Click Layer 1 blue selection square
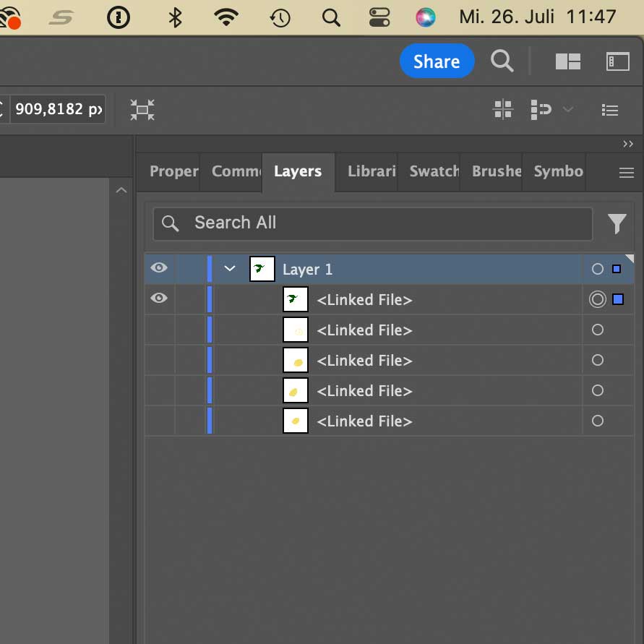Image resolution: width=644 pixels, height=644 pixels. pyautogui.click(x=617, y=269)
